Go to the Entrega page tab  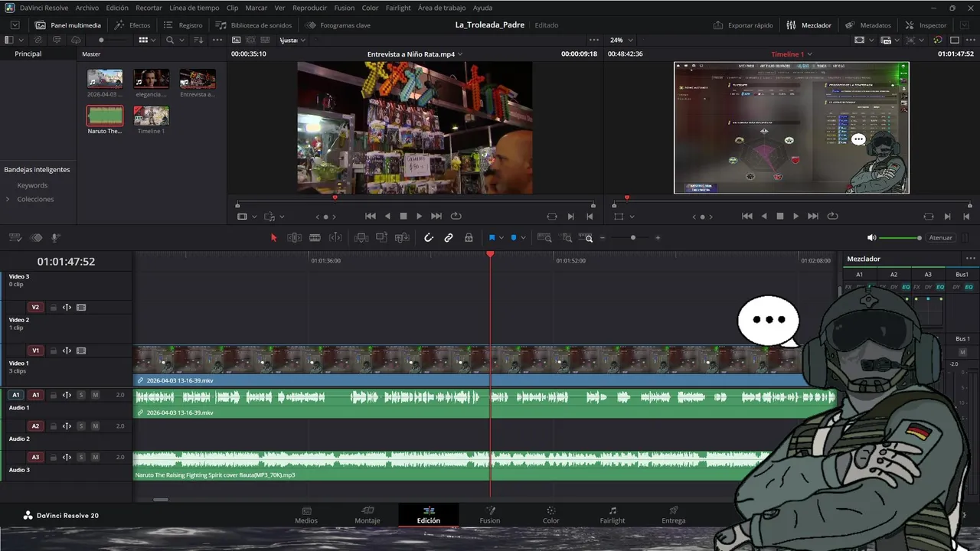(674, 515)
